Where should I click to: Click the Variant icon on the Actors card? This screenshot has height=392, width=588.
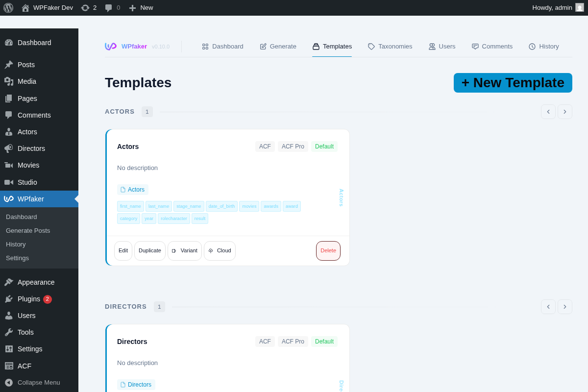174,250
